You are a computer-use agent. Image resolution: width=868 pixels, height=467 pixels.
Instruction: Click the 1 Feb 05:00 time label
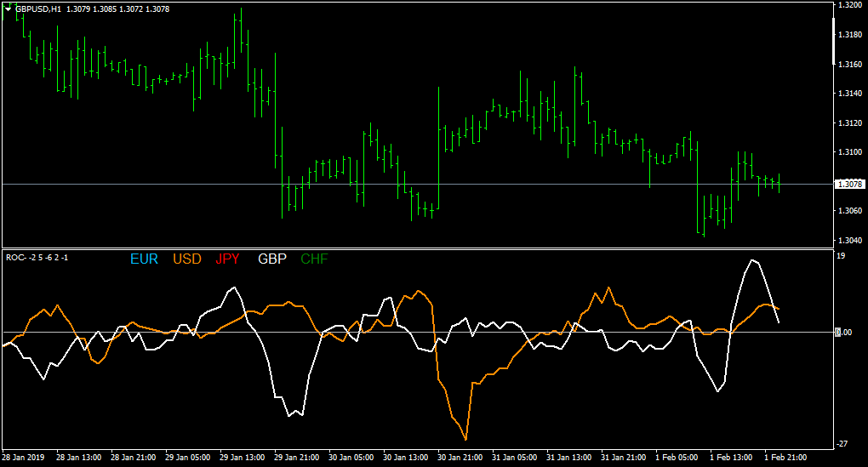pyautogui.click(x=677, y=458)
